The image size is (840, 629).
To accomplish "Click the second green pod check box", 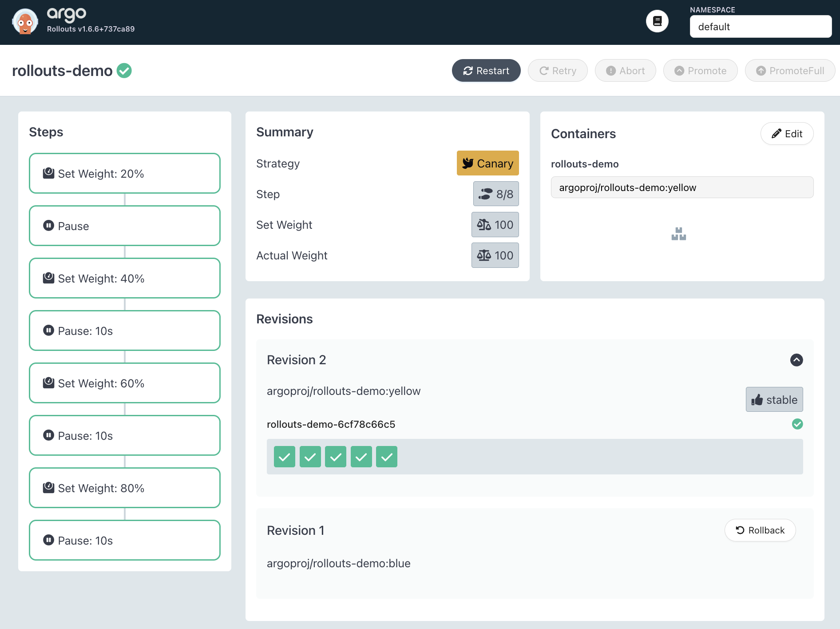I will point(310,457).
